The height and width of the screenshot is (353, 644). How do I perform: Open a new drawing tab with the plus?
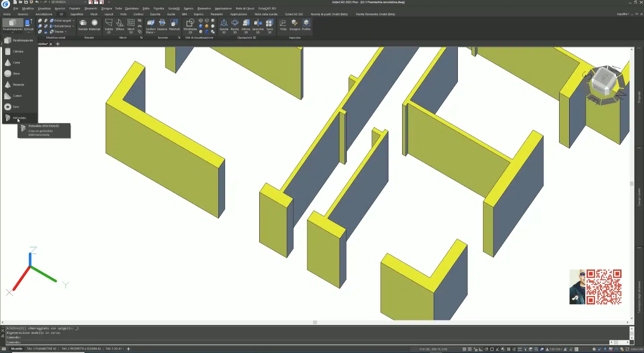[58, 44]
